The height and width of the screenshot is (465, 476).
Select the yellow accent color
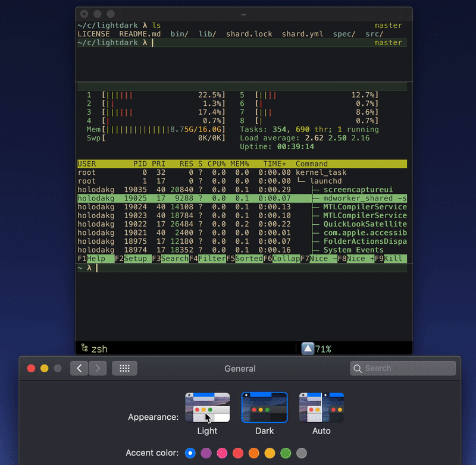click(270, 453)
